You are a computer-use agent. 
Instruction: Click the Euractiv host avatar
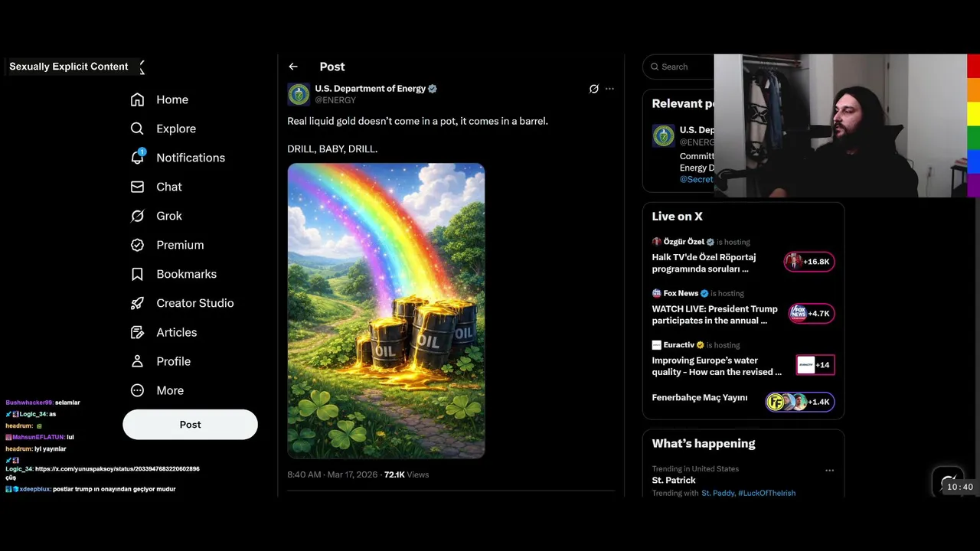(656, 345)
